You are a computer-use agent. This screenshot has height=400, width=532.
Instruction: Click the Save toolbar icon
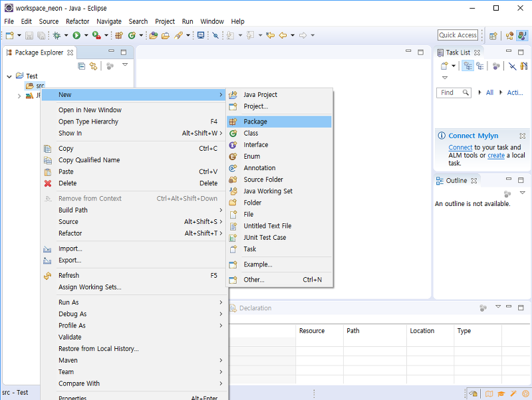pyautogui.click(x=29, y=35)
